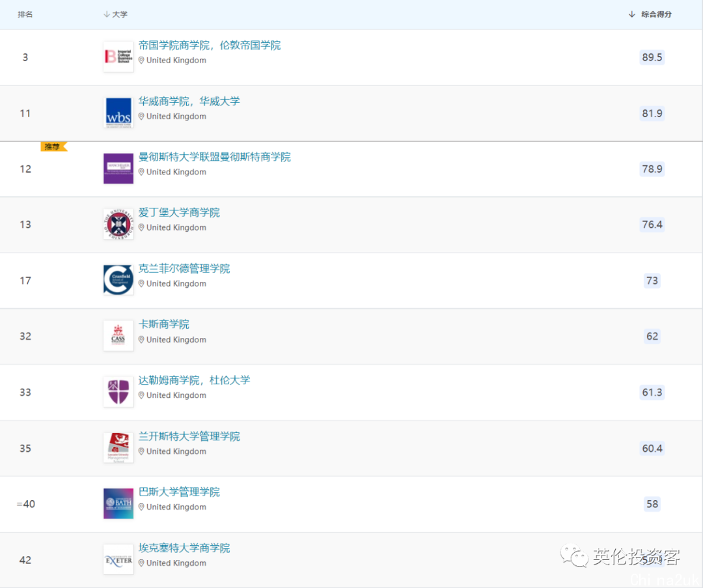Click the score 76.4
Screen dimensions: 703x588
(x=652, y=225)
